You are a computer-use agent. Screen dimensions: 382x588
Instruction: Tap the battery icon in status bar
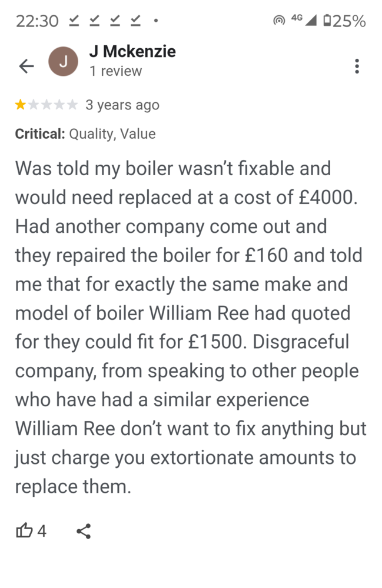click(x=327, y=22)
